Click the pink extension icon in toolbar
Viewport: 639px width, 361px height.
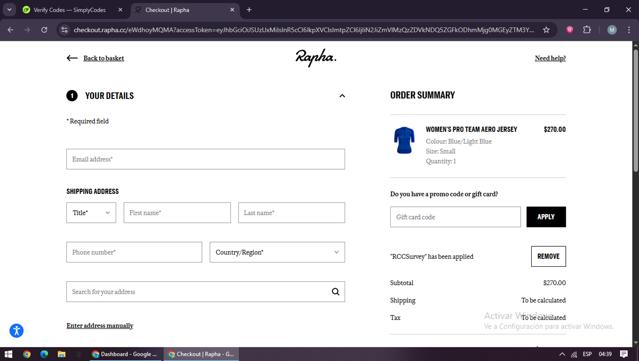[x=570, y=29]
